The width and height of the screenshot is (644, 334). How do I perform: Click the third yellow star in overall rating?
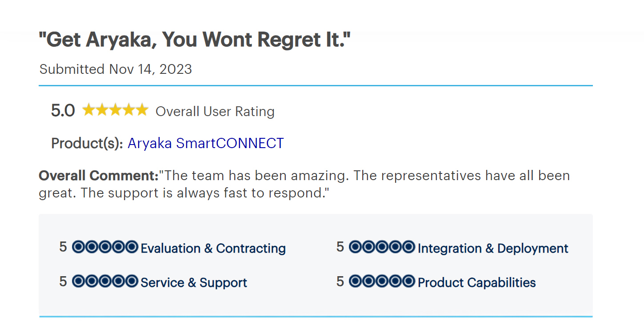[116, 110]
